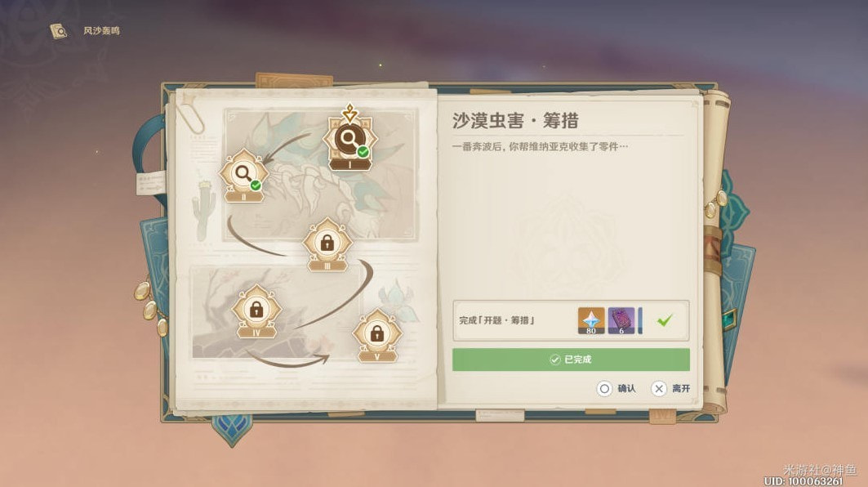
Task: Click locked stage III node
Action: [327, 243]
